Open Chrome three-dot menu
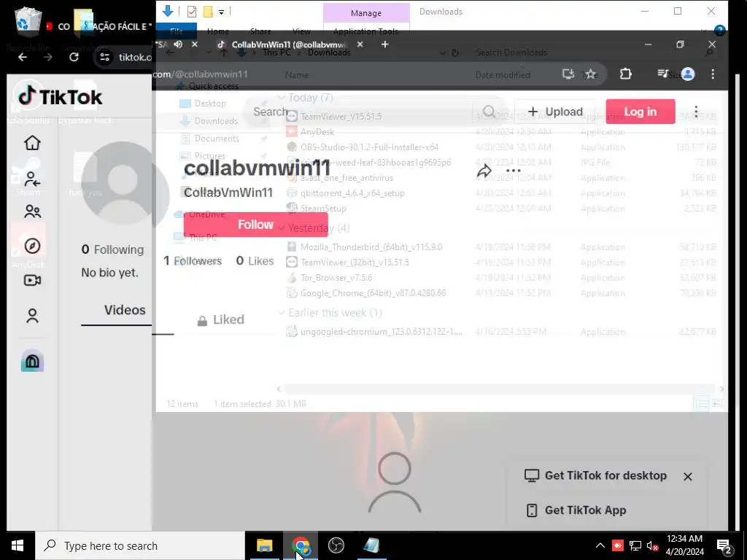The height and width of the screenshot is (560, 747). coord(713,74)
